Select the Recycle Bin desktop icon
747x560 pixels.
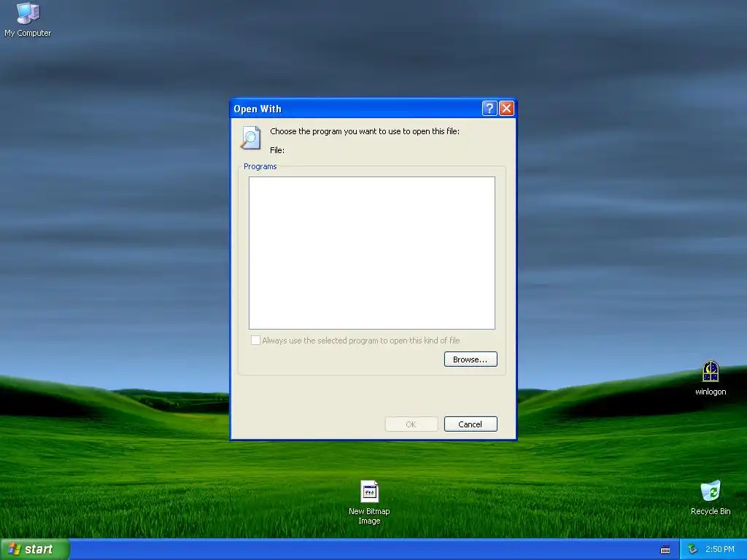pyautogui.click(x=711, y=497)
